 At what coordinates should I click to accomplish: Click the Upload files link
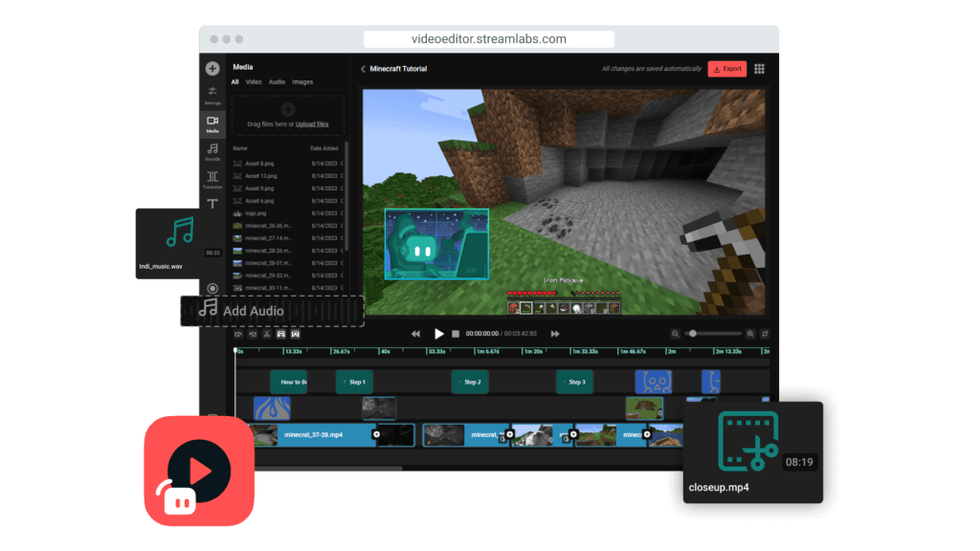pyautogui.click(x=312, y=124)
